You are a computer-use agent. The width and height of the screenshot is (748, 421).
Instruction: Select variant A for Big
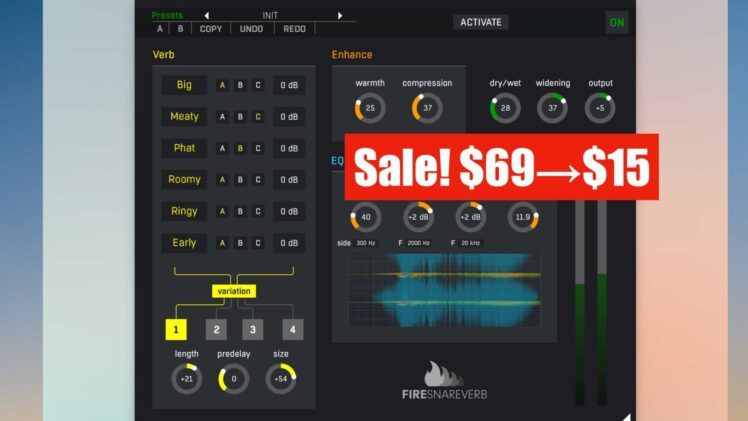pos(222,85)
